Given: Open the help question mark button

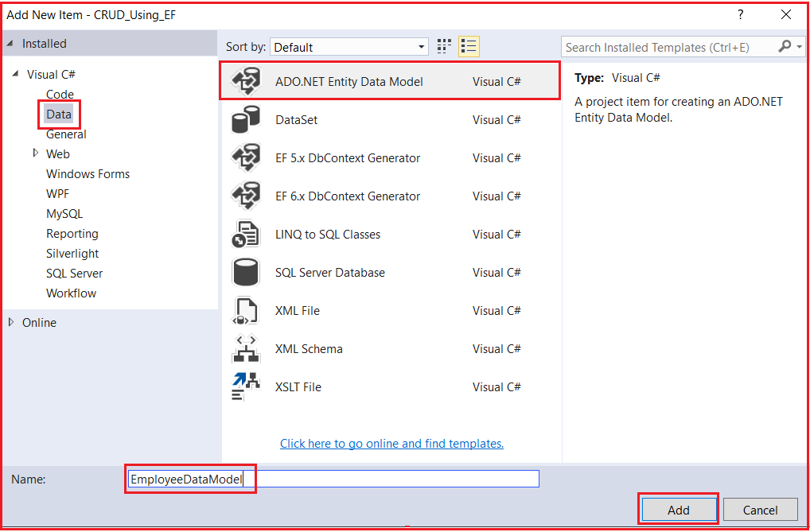Looking at the screenshot, I should [741, 14].
